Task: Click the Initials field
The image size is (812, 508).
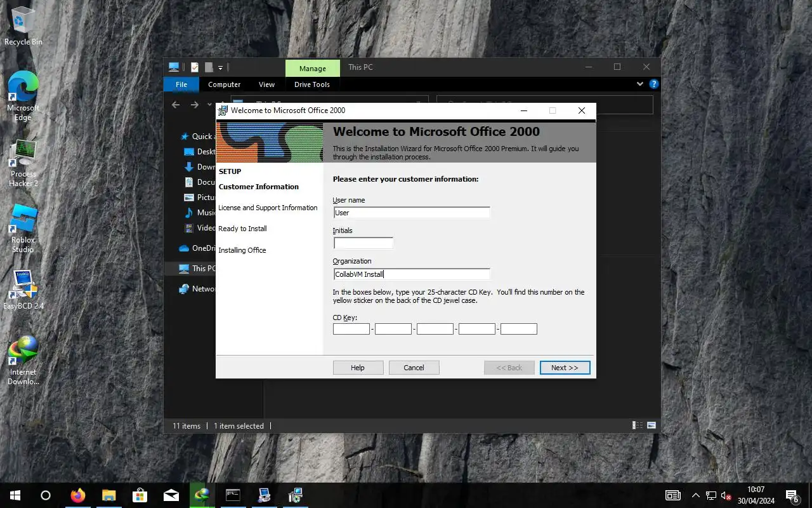Action: [x=363, y=243]
